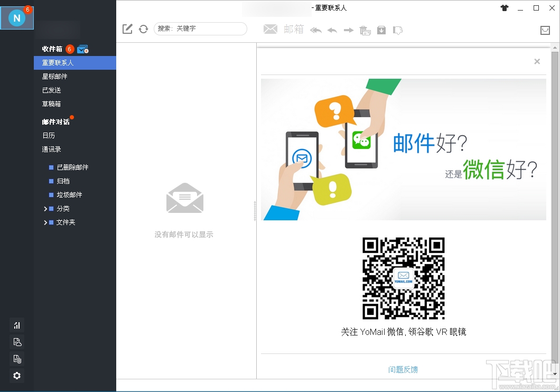
Task: Open settings gear icon in sidebar
Action: 17,376
